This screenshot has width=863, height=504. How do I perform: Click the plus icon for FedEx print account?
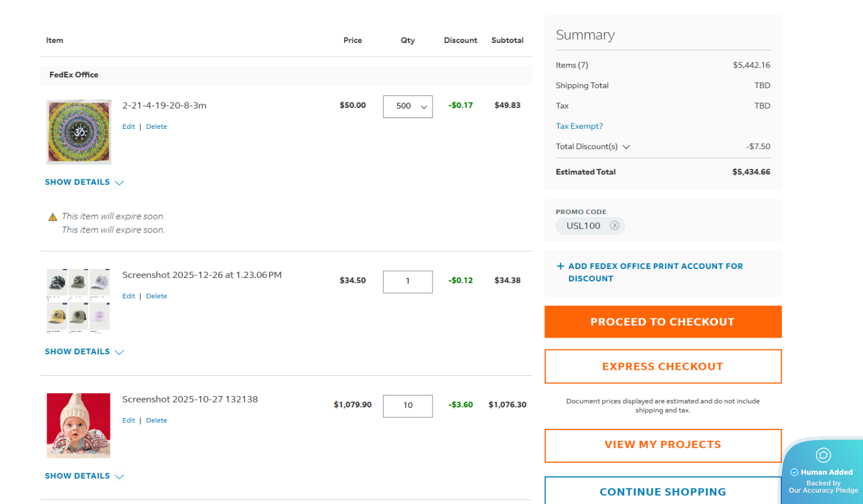(x=560, y=267)
